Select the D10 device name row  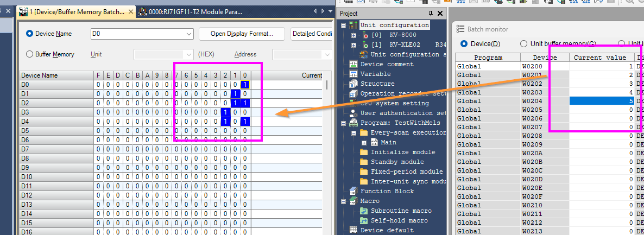(x=56, y=177)
